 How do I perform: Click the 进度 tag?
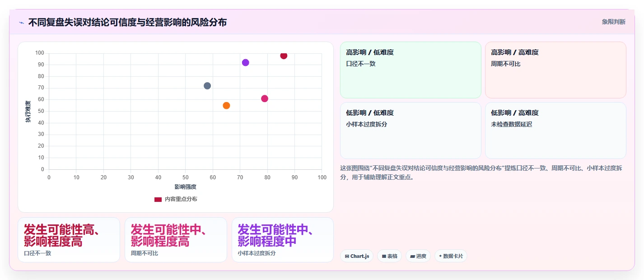418,256
